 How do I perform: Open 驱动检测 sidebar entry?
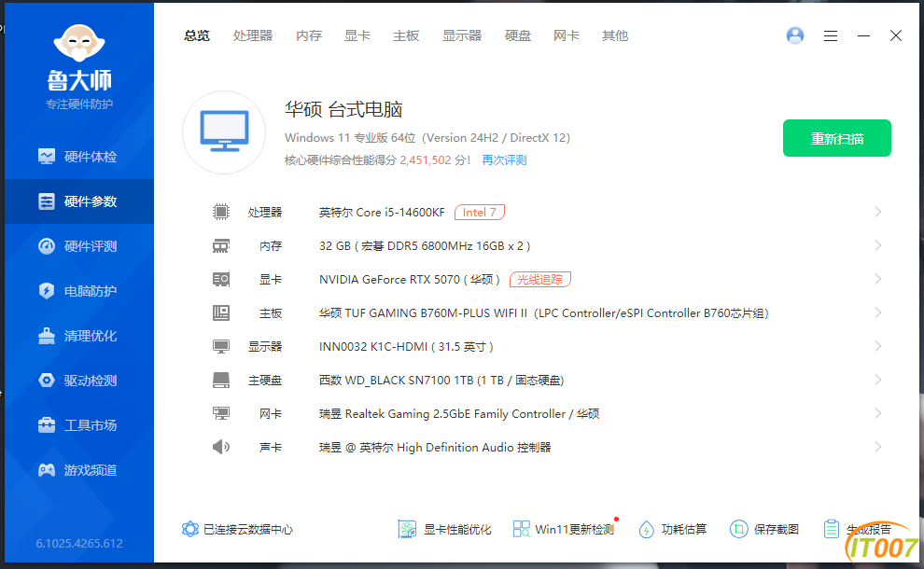click(x=79, y=381)
